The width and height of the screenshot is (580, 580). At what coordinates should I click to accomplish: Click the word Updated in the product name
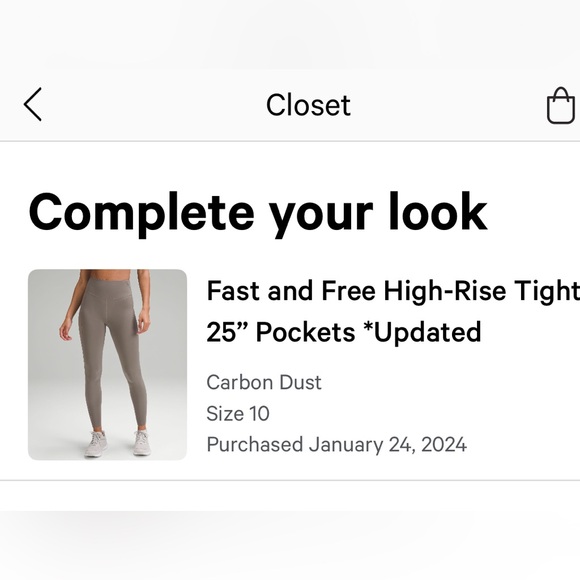[x=427, y=332]
